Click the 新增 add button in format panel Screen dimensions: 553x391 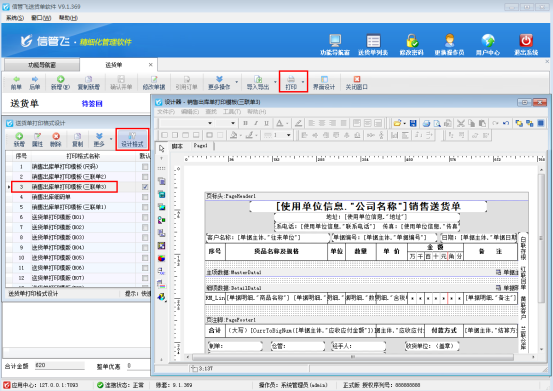[x=19, y=140]
